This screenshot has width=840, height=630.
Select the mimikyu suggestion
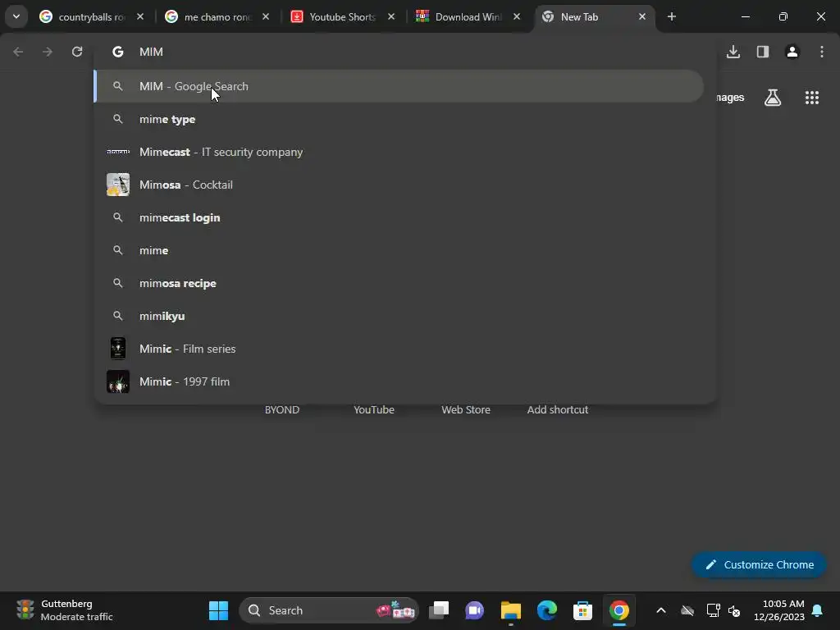coord(399,316)
